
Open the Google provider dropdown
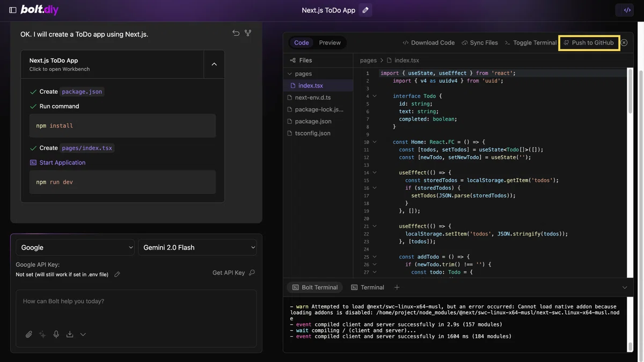[x=75, y=247]
